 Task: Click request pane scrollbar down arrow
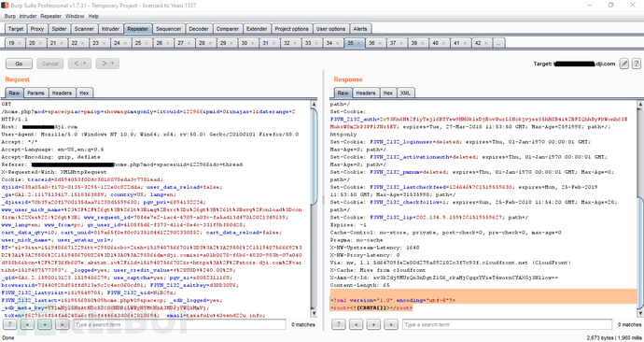[x=315, y=314]
